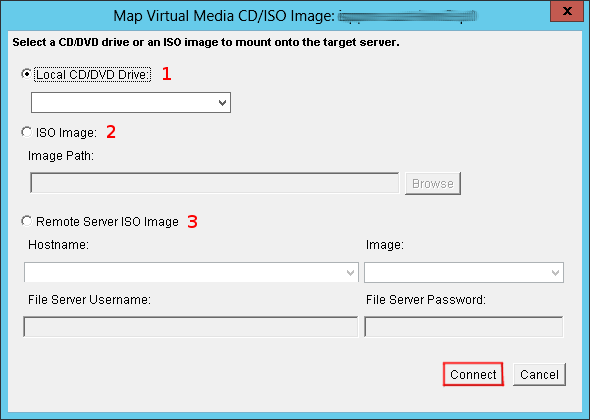Click the arrow of the drive combo box
The image size is (590, 420).
click(222, 102)
